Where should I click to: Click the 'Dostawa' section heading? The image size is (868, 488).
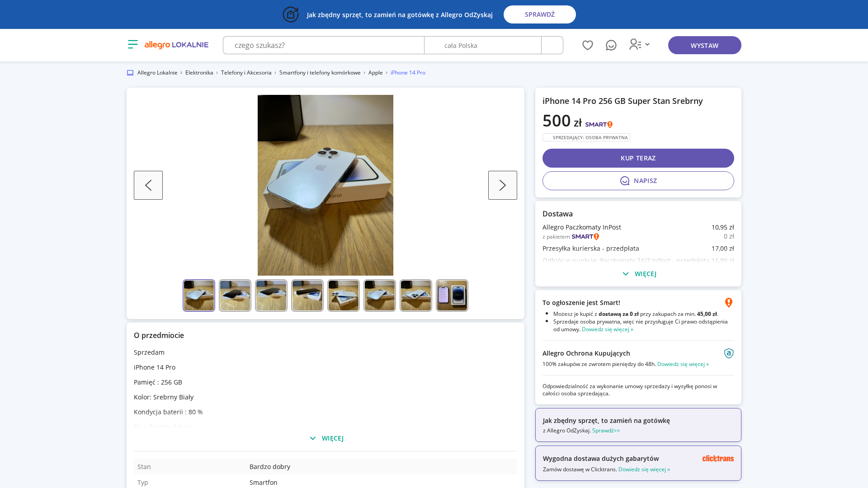pos(557,214)
